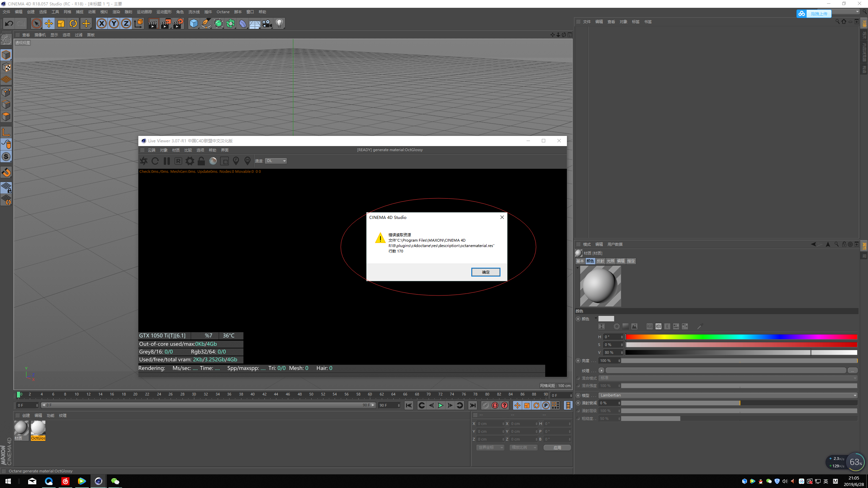Open the Octane menu

[223, 12]
